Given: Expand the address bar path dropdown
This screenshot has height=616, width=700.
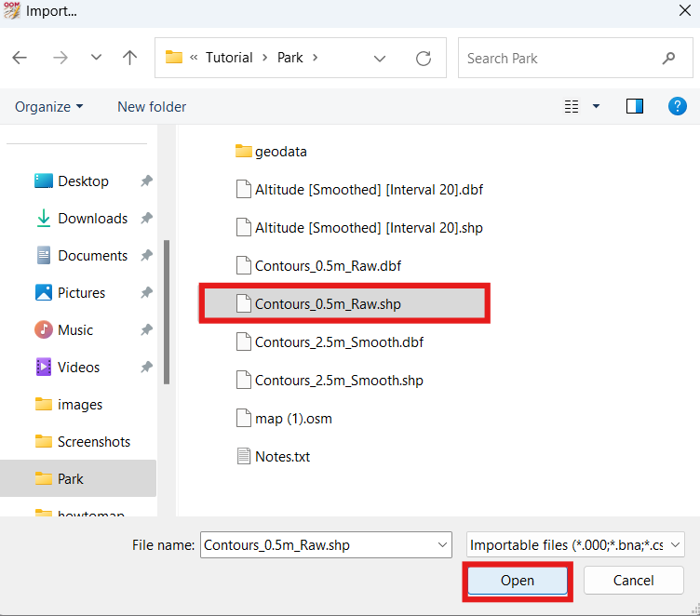Looking at the screenshot, I should pos(380,58).
